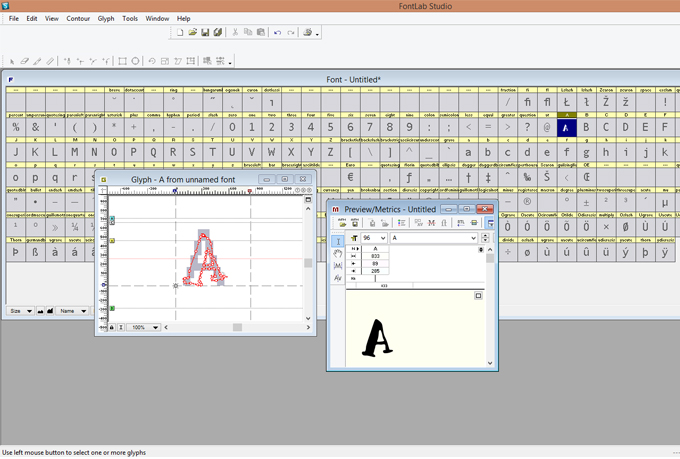Click the glyph width value 833
Viewport: 680px width, 459px height.
click(375, 256)
